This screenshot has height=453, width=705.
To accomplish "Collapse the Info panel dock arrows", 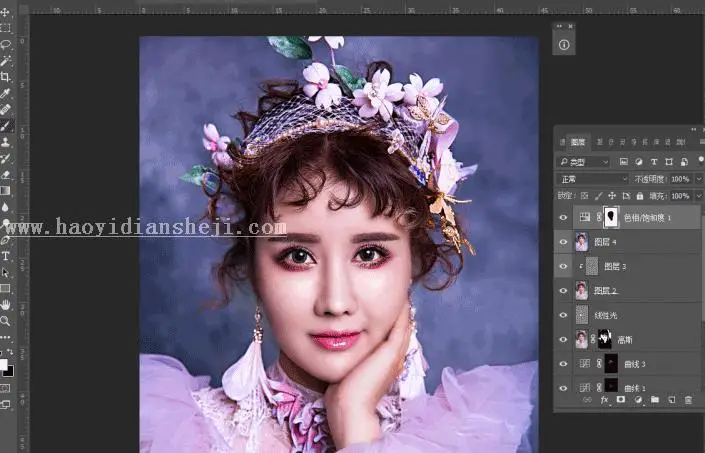I will click(559, 27).
